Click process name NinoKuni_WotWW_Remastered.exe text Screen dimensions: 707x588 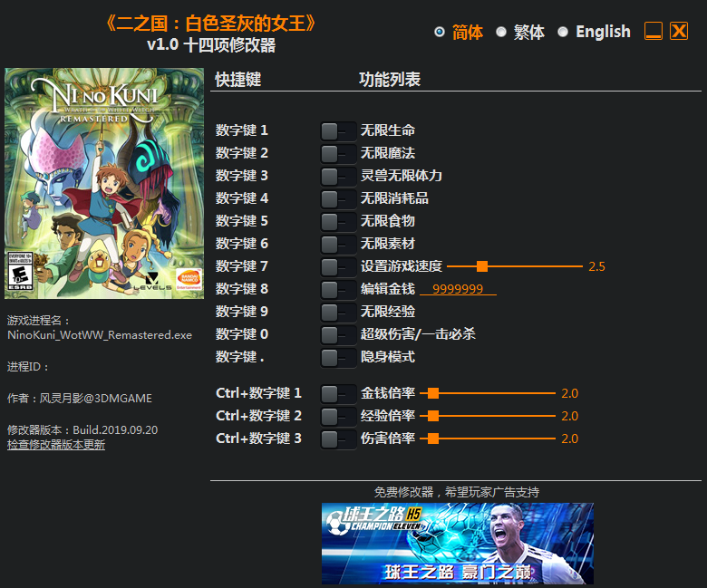100,335
